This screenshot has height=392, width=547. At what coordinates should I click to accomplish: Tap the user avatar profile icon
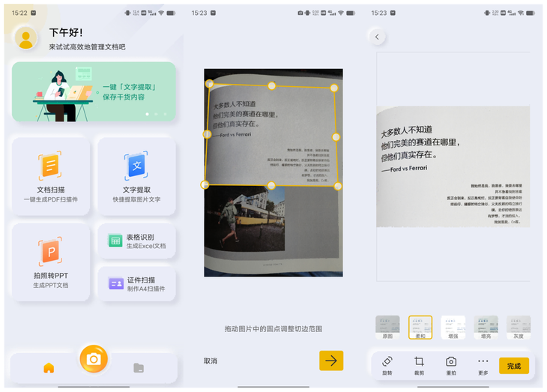click(25, 37)
